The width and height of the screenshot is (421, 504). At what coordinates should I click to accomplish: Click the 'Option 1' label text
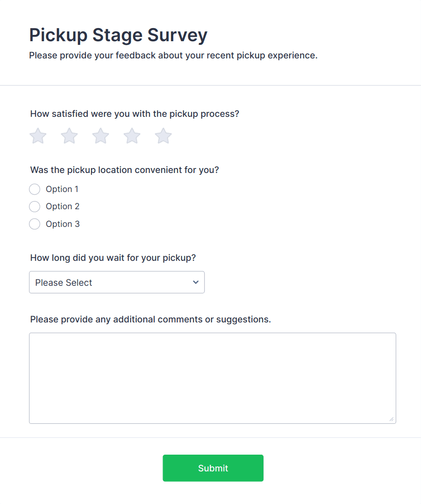click(x=62, y=189)
